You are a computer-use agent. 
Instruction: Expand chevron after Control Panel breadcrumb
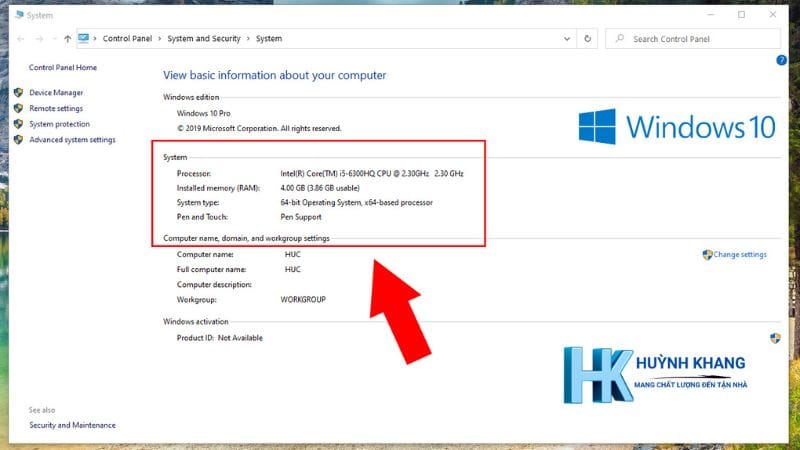pyautogui.click(x=159, y=39)
